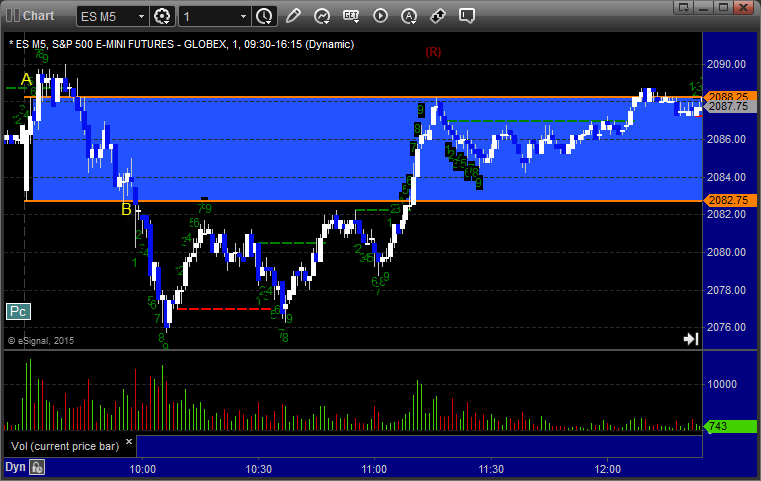Open the time template clock menu
761x481 pixels.
264,16
